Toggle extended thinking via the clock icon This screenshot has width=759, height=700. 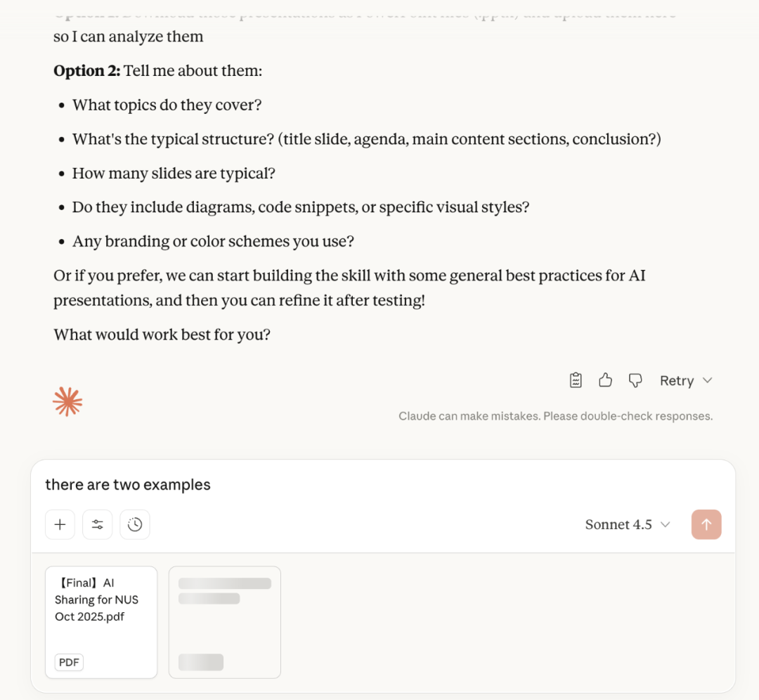pyautogui.click(x=135, y=524)
